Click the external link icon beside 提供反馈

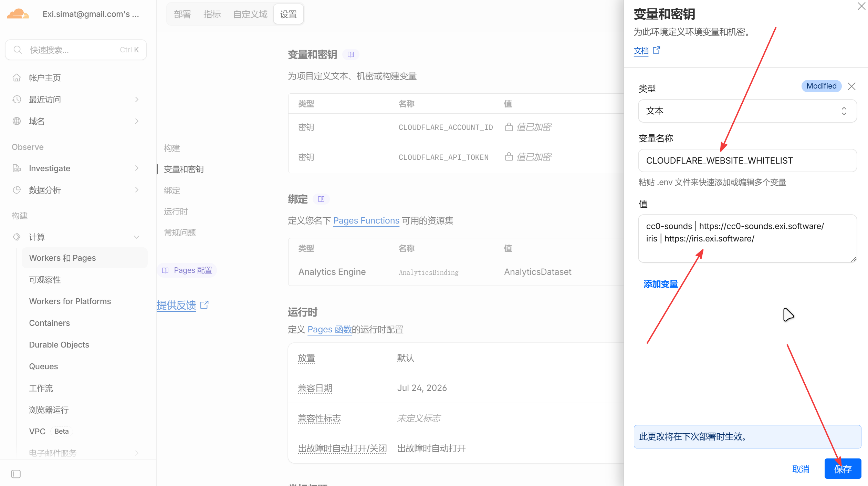coord(205,305)
